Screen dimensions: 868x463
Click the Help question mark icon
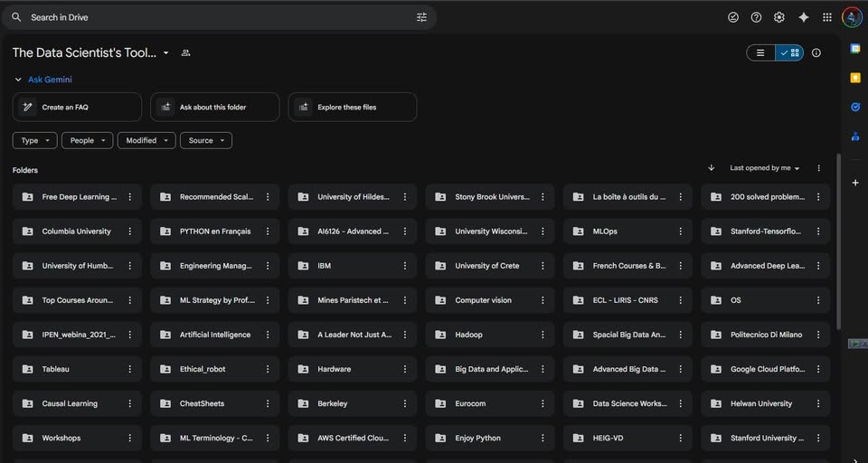click(756, 17)
